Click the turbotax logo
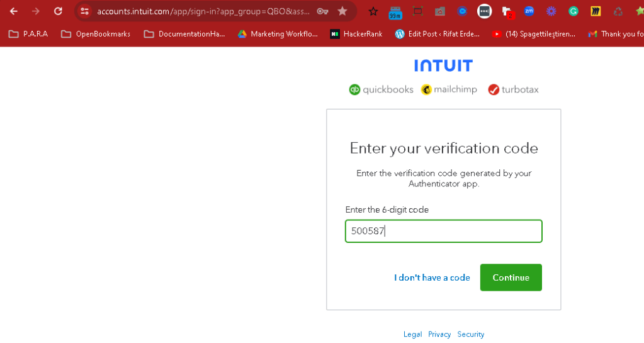This screenshot has width=644, height=343. pos(514,89)
